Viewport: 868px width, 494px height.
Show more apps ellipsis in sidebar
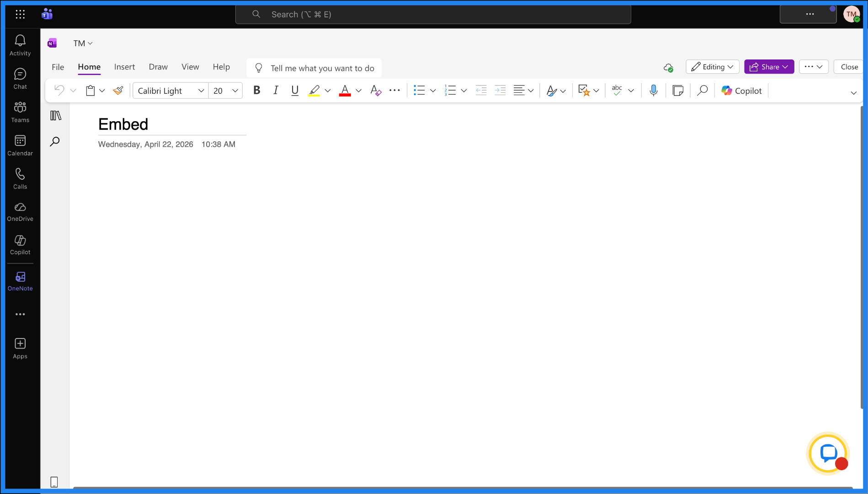click(20, 314)
